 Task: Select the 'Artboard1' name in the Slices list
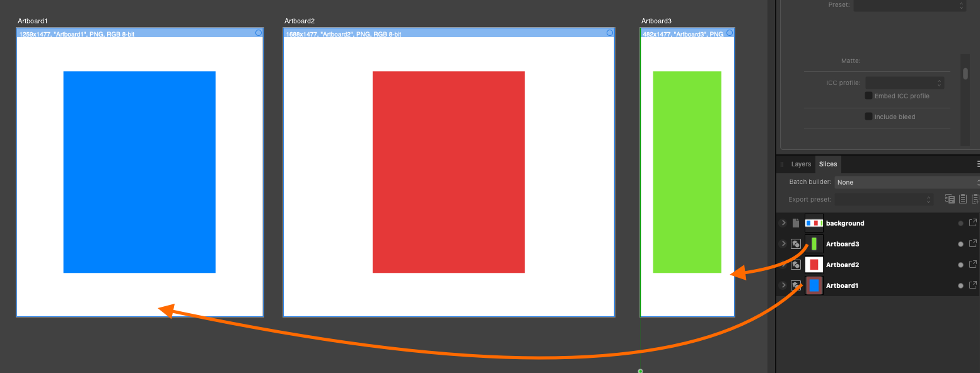click(x=843, y=285)
